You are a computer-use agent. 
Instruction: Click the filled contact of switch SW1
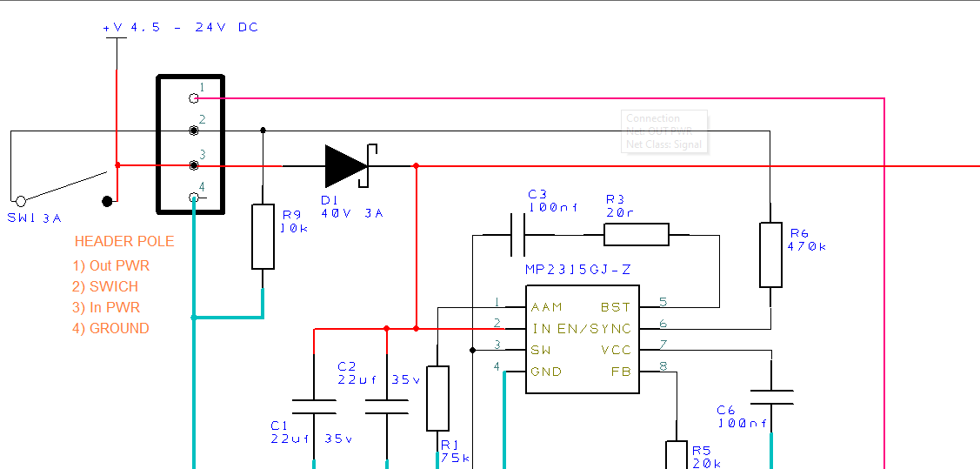click(x=108, y=201)
